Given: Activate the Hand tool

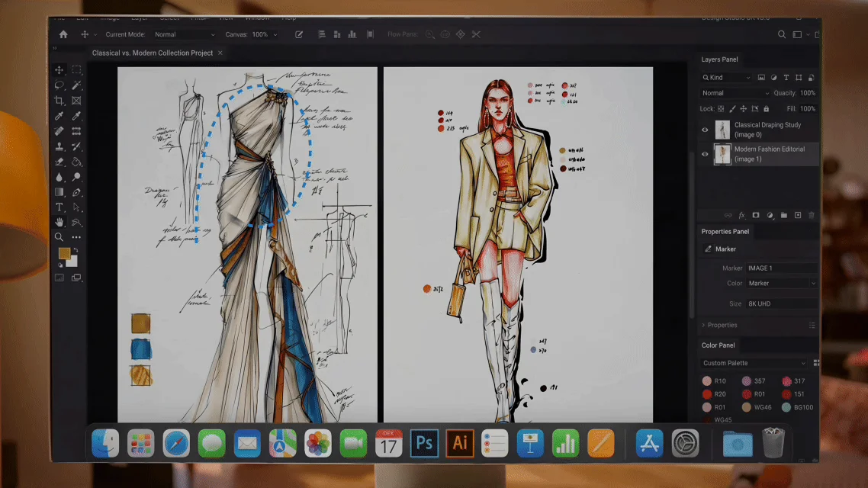Looking at the screenshot, I should (59, 222).
